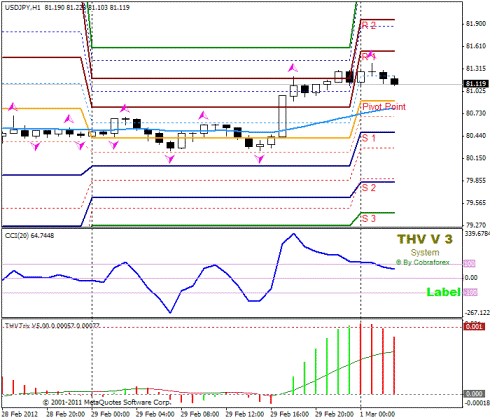490x420 pixels.
Task: Click the 29 Feb 12:00 time label
Action: (245, 414)
